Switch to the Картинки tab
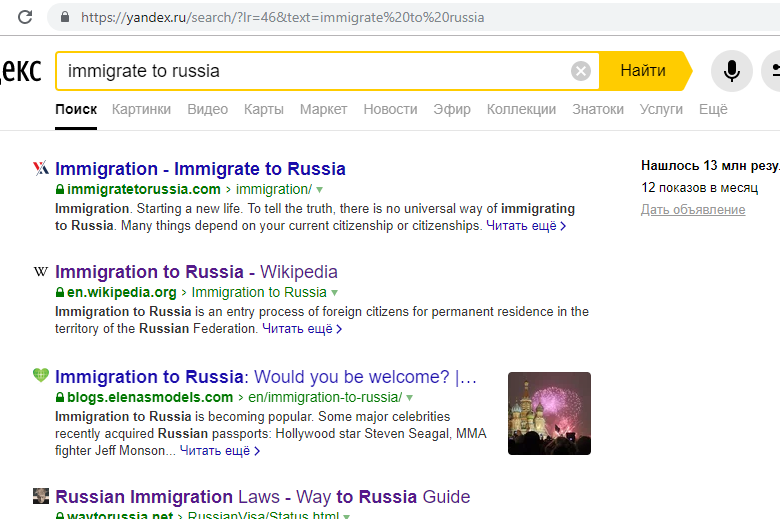This screenshot has width=780, height=519. [x=141, y=109]
